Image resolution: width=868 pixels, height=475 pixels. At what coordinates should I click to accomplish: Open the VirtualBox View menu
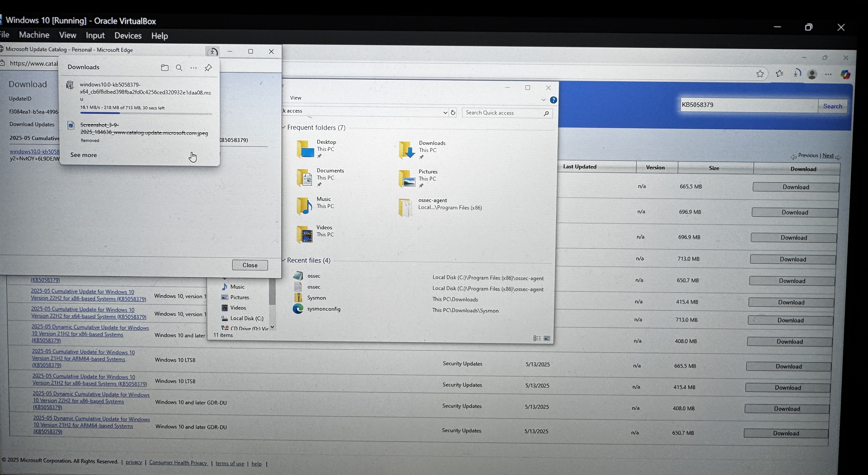pos(67,35)
